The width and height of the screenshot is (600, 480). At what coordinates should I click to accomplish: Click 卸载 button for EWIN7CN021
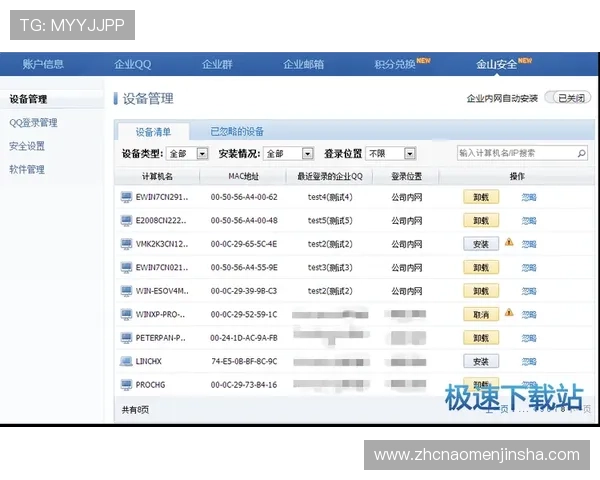pyautogui.click(x=481, y=267)
